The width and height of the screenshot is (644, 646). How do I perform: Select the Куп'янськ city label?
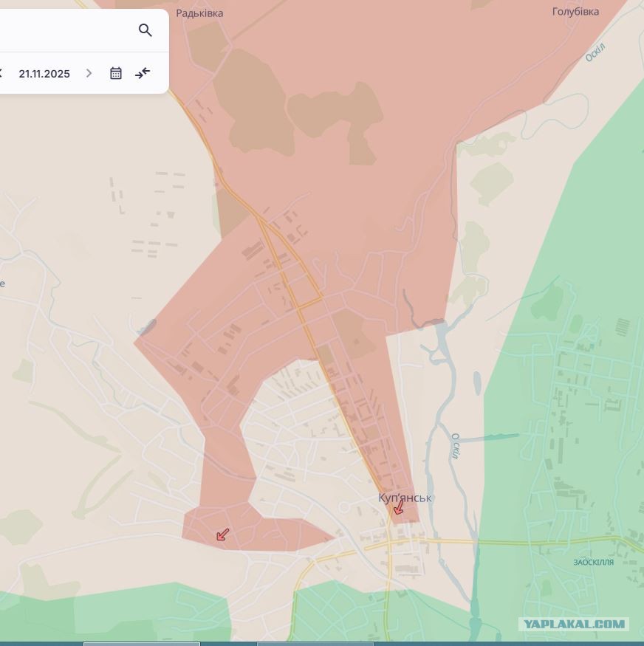click(405, 498)
